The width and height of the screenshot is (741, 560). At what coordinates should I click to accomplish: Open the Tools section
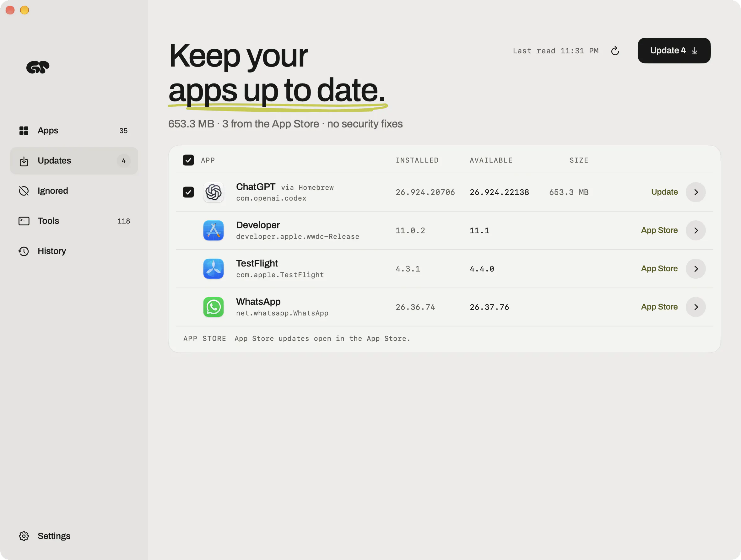pyautogui.click(x=74, y=221)
